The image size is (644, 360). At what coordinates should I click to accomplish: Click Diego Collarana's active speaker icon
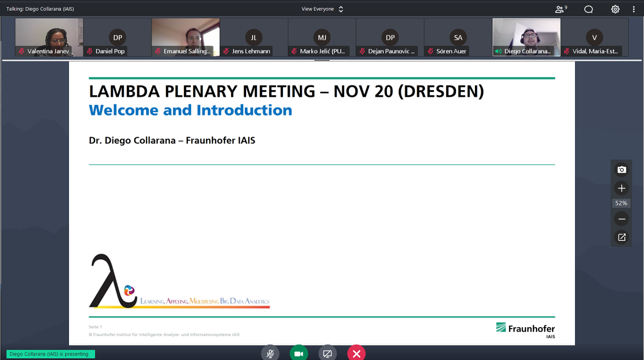[x=498, y=51]
